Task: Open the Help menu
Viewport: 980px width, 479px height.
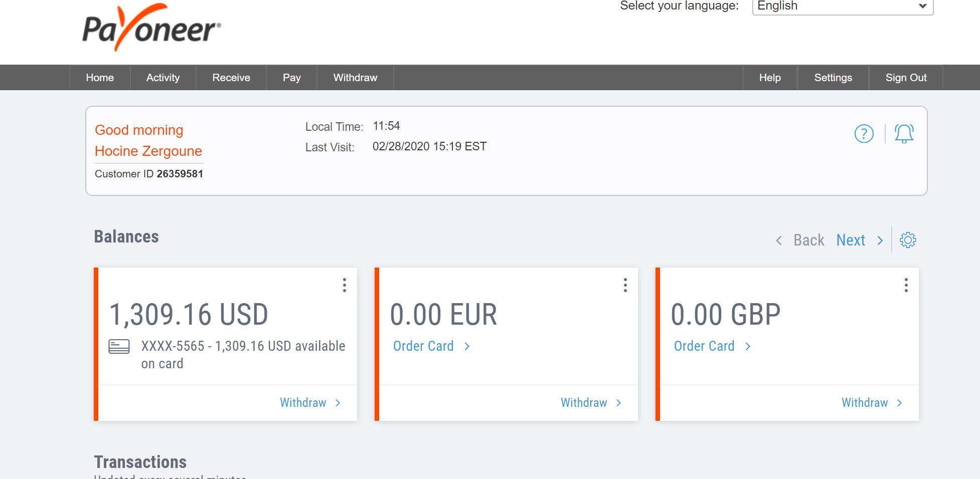Action: [x=770, y=78]
